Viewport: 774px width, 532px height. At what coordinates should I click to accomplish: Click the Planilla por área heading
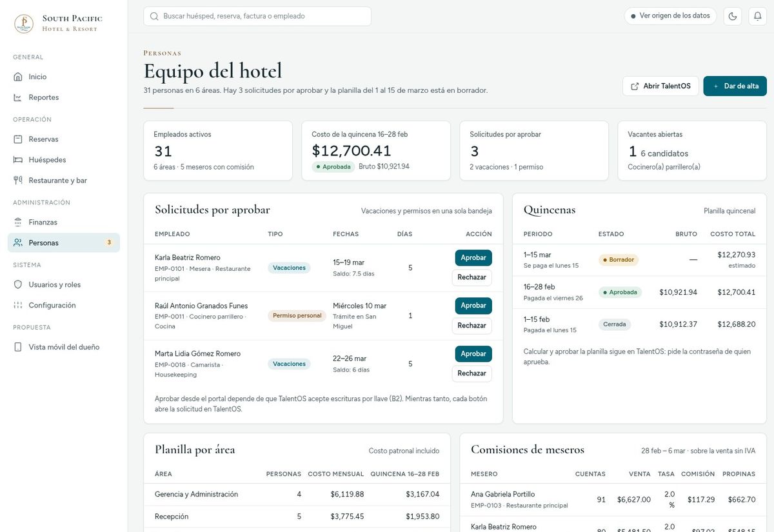pos(195,450)
